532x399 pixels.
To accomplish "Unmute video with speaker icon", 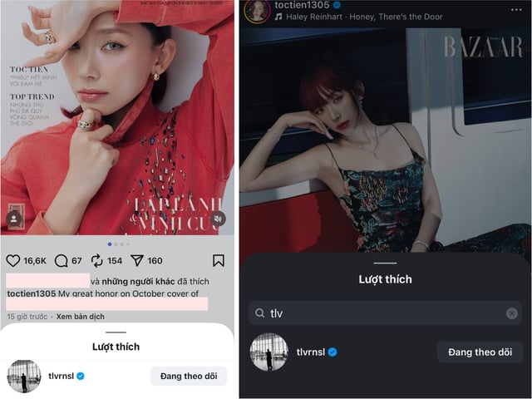I will (218, 219).
